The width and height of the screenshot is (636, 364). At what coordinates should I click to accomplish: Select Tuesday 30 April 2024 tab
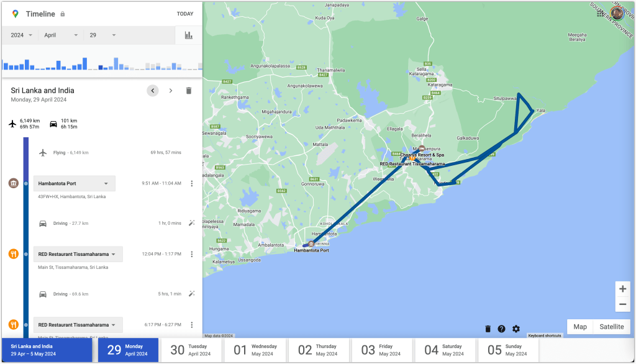point(192,350)
